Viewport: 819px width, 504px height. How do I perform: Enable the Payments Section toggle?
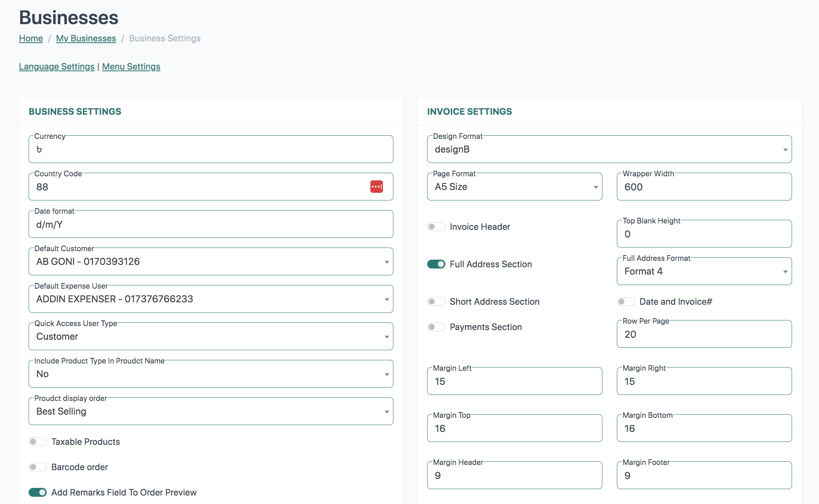click(436, 327)
